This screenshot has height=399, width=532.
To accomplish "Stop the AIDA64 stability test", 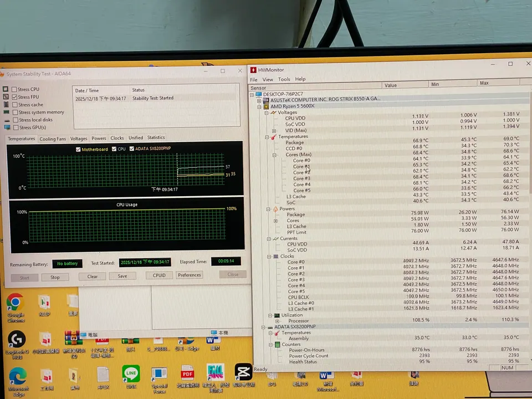I will click(x=55, y=277).
